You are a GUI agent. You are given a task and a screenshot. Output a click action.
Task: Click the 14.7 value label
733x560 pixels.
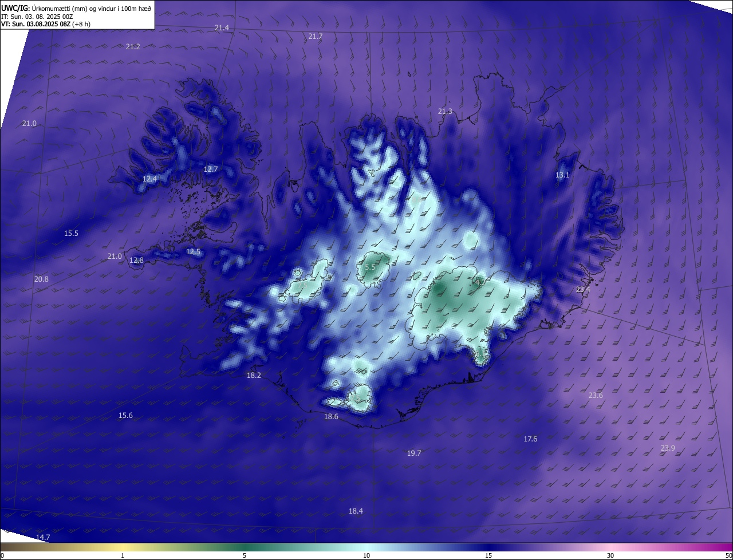point(43,537)
